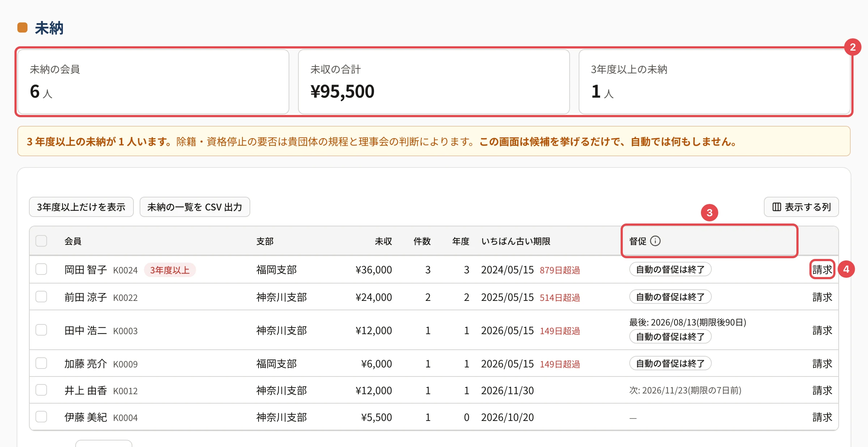Click the 未収 column header

click(383, 241)
